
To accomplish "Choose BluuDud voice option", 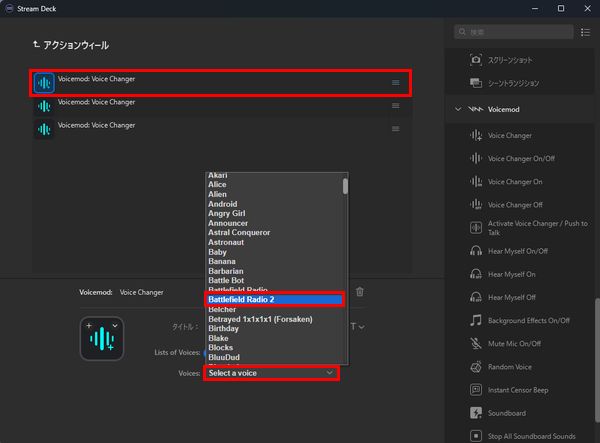I will click(x=224, y=357).
